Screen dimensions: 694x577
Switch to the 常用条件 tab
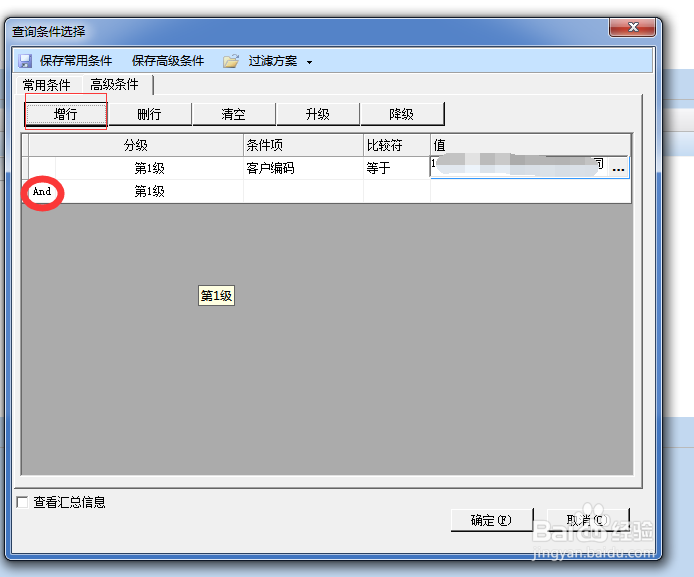click(46, 85)
